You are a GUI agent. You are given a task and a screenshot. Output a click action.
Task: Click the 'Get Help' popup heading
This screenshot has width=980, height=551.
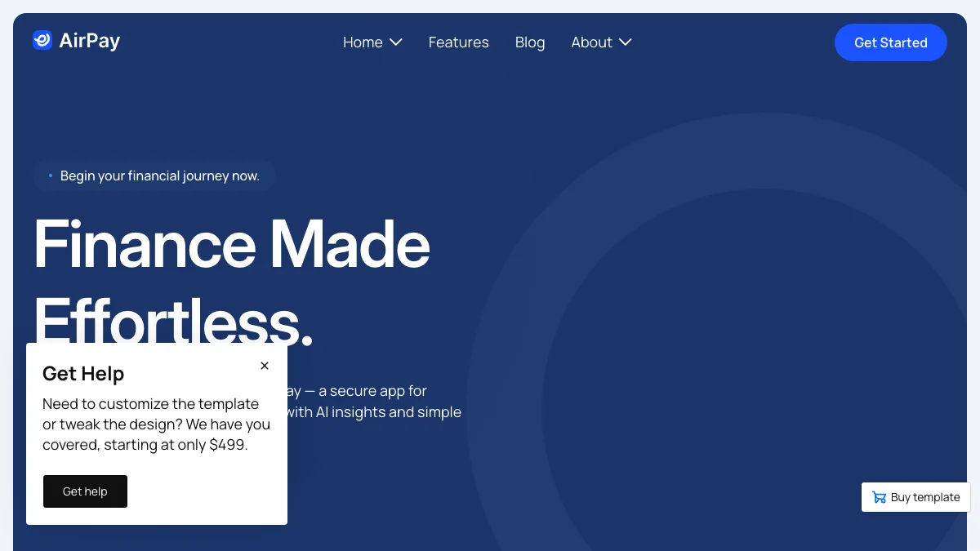pos(83,374)
